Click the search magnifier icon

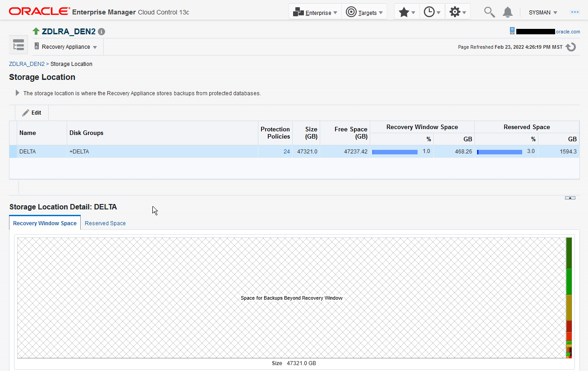point(489,12)
